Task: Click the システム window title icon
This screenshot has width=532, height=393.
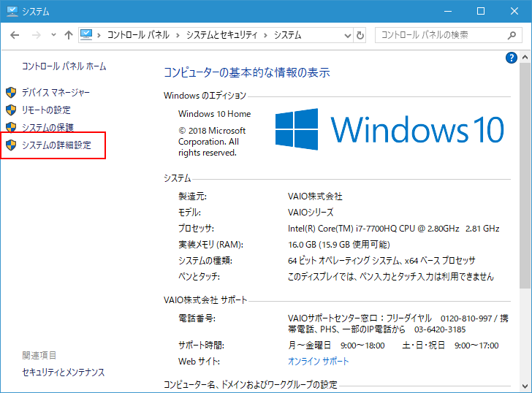Action: pos(12,11)
